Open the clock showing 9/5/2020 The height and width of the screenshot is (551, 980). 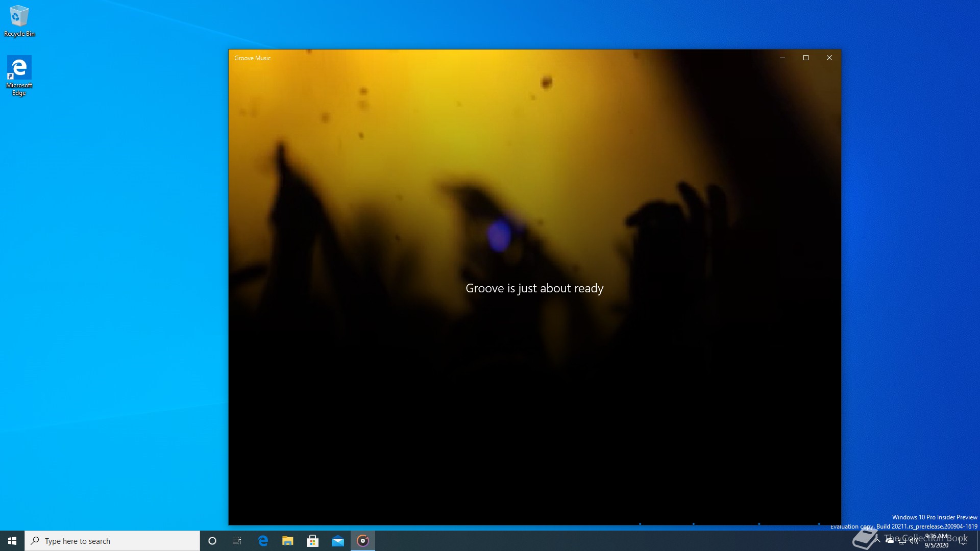937,541
